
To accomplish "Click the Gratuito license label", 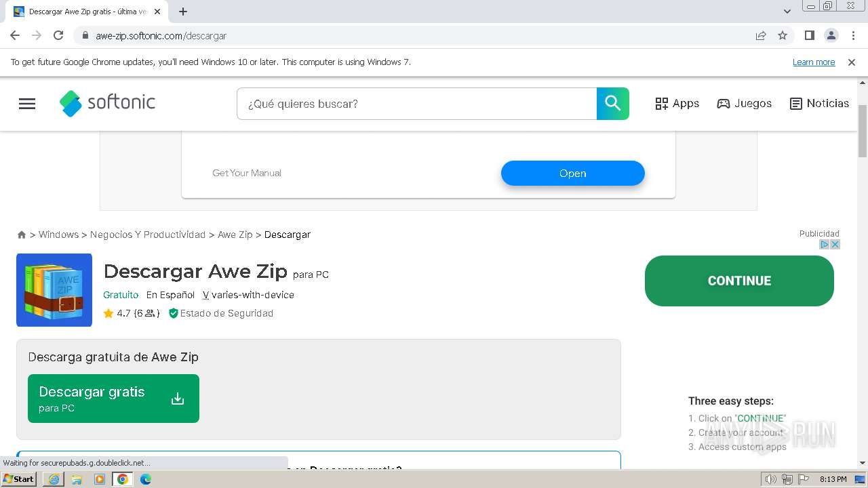I will click(x=121, y=295).
